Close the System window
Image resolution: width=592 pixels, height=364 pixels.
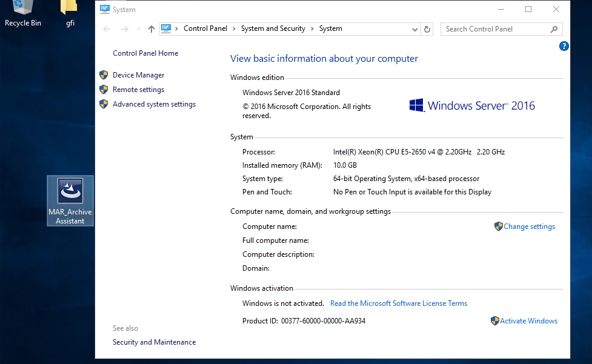pos(556,10)
